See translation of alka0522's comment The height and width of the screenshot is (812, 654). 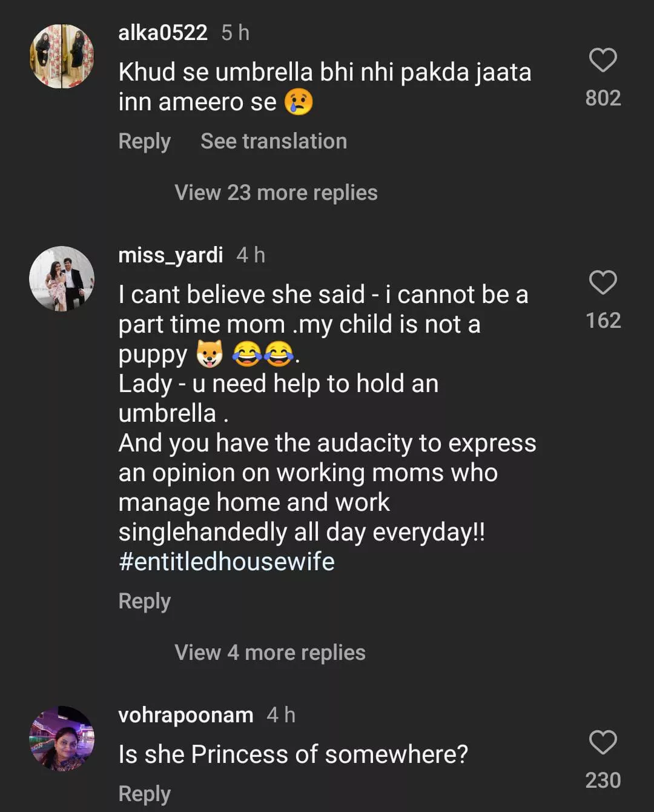(x=274, y=142)
